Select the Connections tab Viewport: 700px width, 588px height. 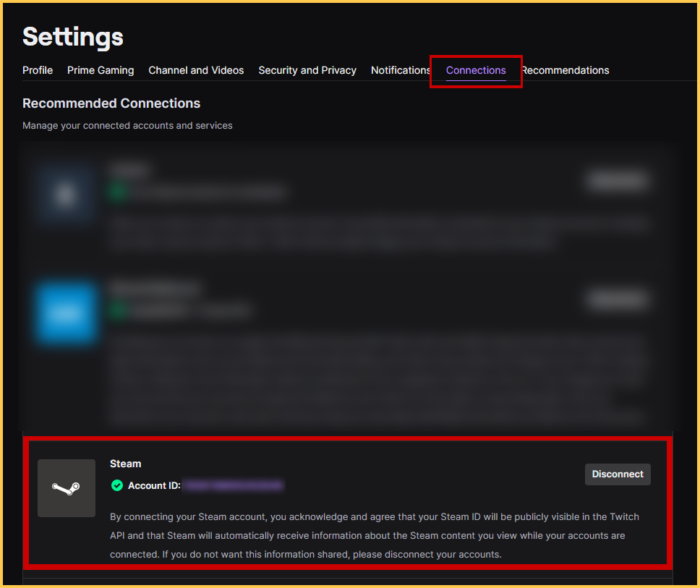[476, 70]
